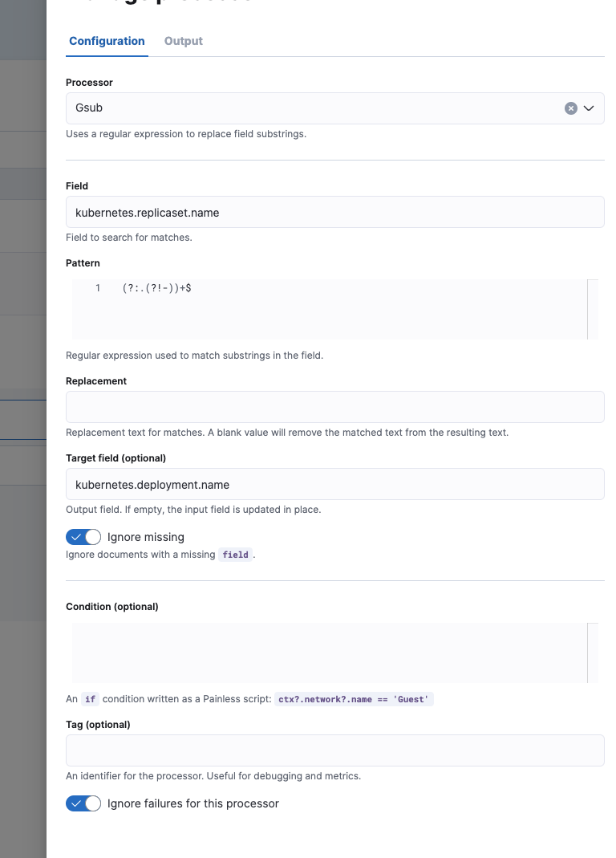Viewport: 616px width, 858px height.
Task: Click the 'Ignore failures for this processor' label
Action: [x=193, y=803]
